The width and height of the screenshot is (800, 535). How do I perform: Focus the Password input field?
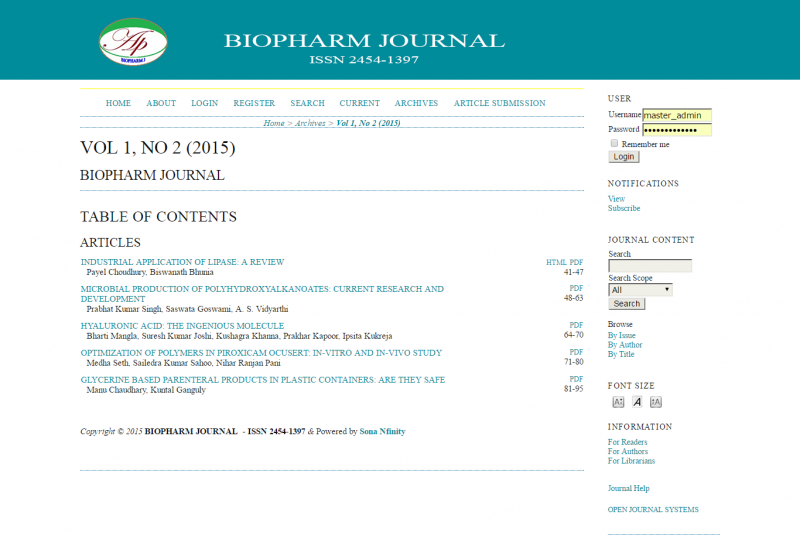pyautogui.click(x=677, y=130)
